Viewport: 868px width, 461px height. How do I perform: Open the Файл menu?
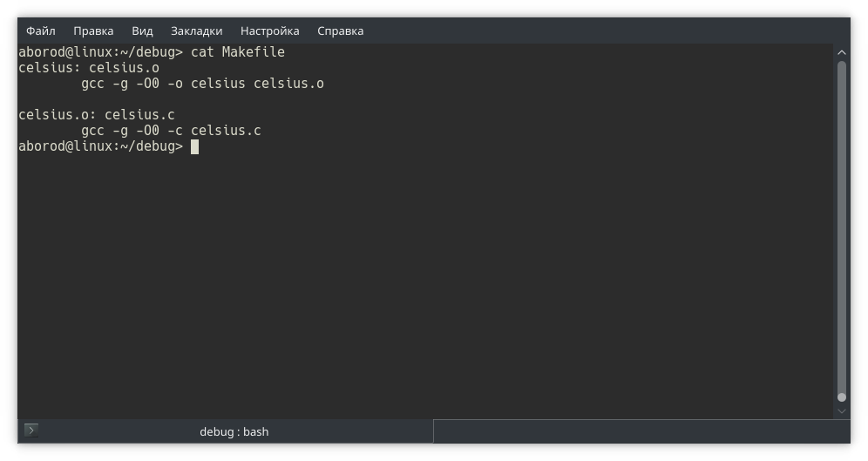coord(41,31)
